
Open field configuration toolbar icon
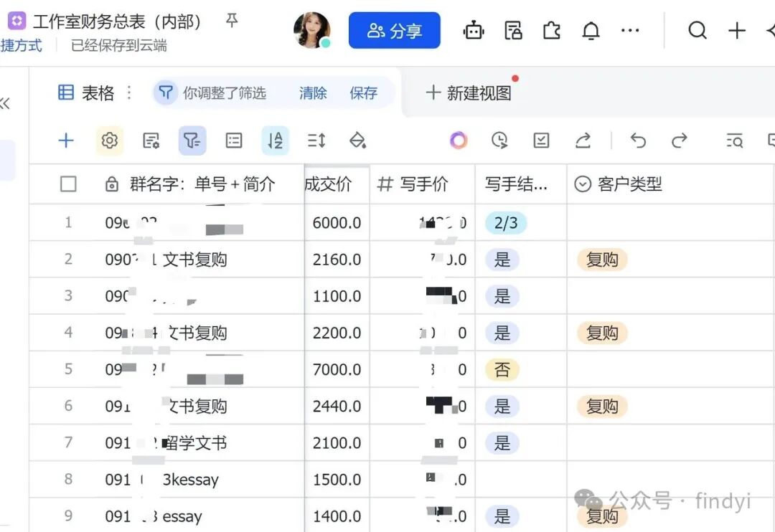coord(151,141)
